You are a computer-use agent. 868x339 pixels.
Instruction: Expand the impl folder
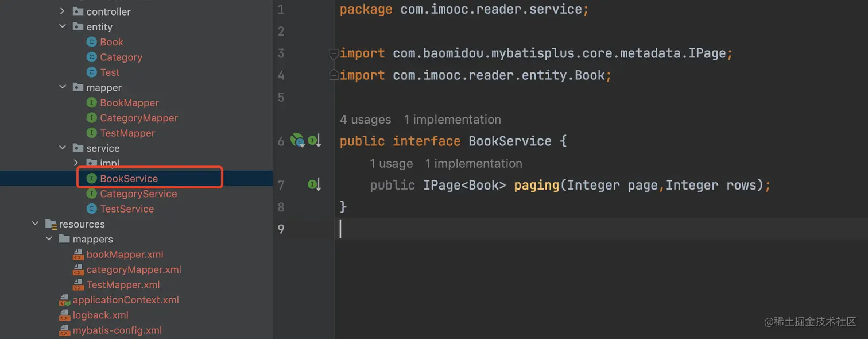click(76, 163)
